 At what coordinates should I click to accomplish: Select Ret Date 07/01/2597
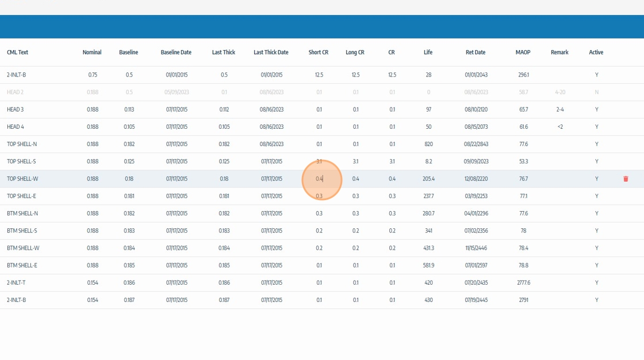point(476,265)
